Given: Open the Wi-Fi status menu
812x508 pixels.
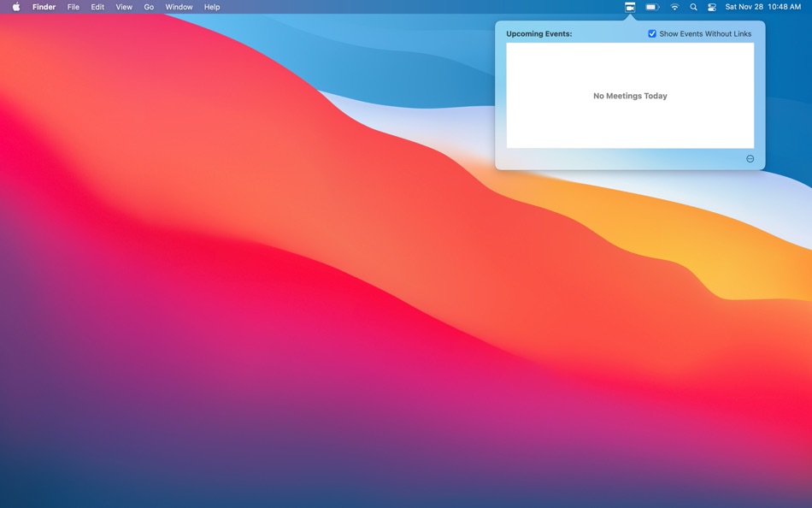Looking at the screenshot, I should point(674,7).
